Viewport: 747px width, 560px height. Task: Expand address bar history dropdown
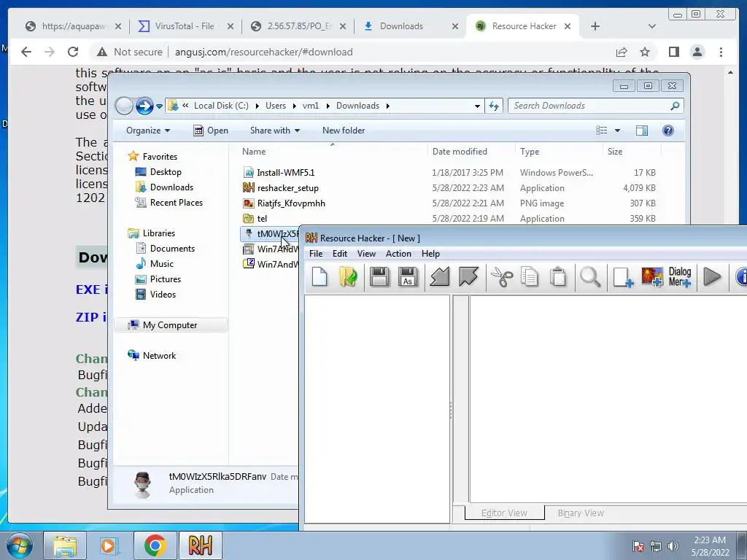coord(477,106)
